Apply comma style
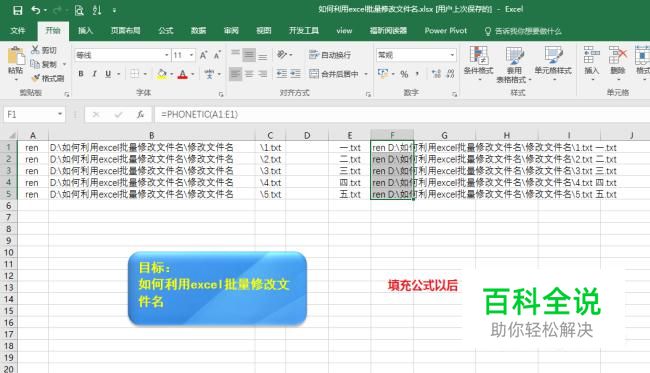The image size is (650, 373). click(x=417, y=74)
